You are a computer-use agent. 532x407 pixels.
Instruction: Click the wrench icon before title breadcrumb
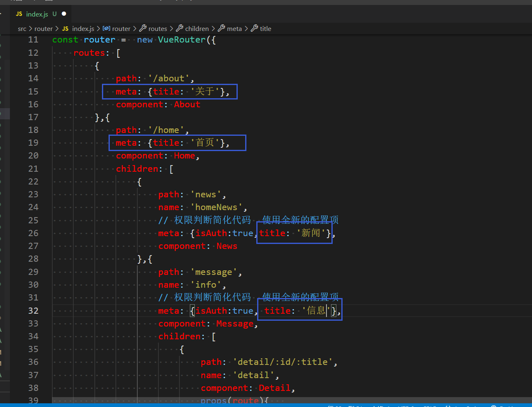(x=255, y=28)
